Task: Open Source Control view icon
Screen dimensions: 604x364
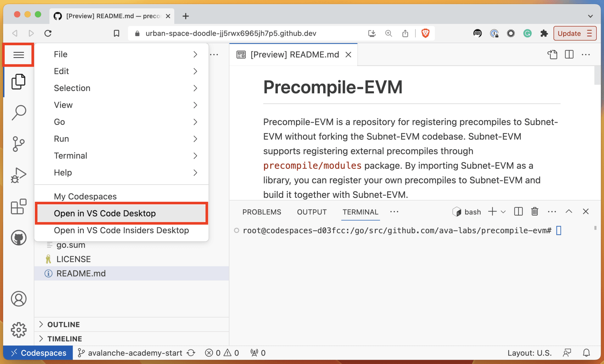Action: pyautogui.click(x=19, y=144)
